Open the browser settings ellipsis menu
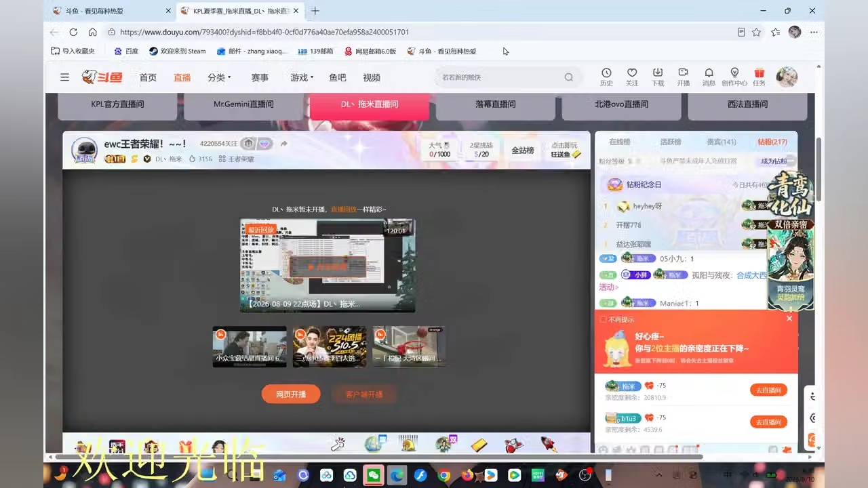The width and height of the screenshot is (868, 488). click(x=813, y=32)
